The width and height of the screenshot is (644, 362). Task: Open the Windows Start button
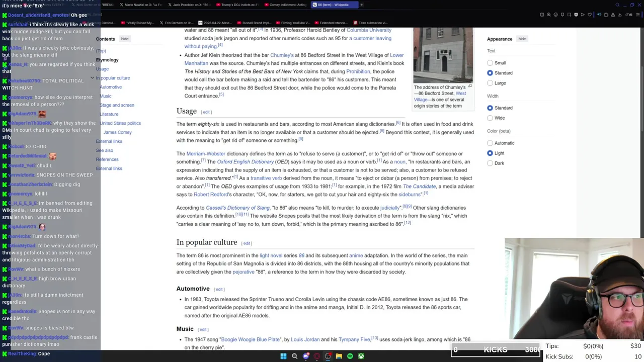pyautogui.click(x=283, y=356)
